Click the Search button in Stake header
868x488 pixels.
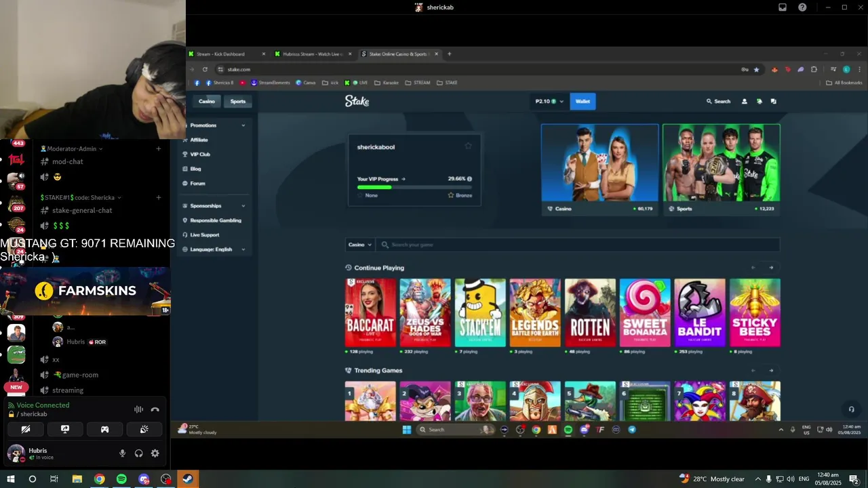(x=718, y=101)
